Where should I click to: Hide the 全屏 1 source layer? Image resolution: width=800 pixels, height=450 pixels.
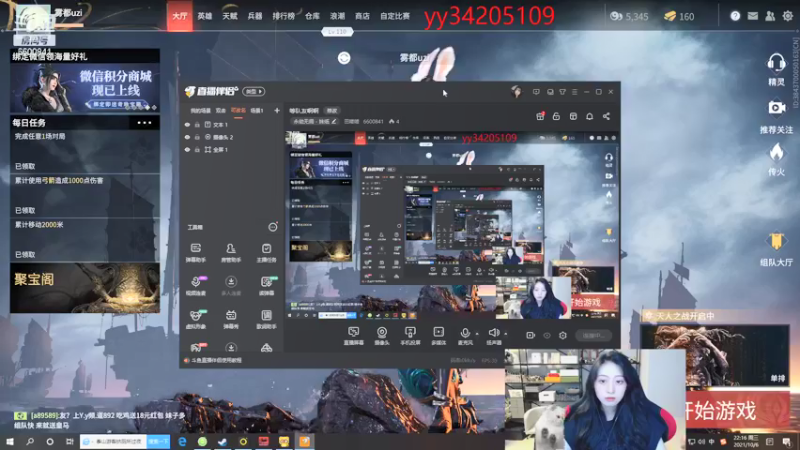click(x=187, y=150)
